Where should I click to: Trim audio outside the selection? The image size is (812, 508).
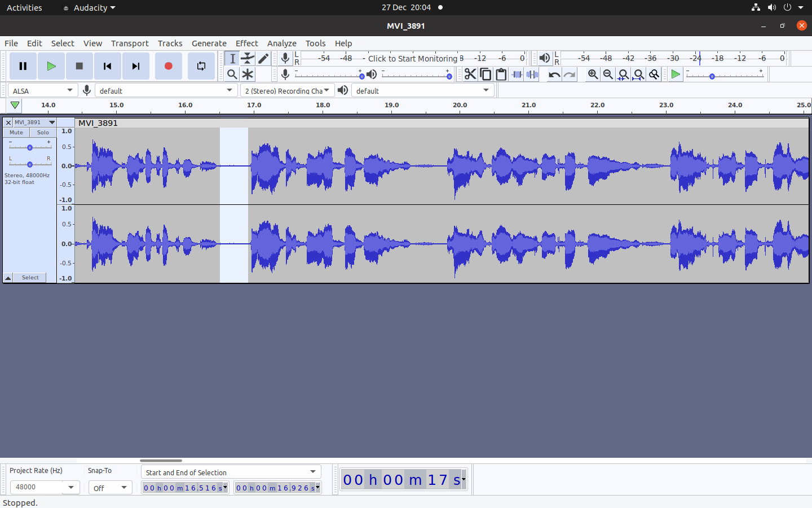tap(517, 75)
